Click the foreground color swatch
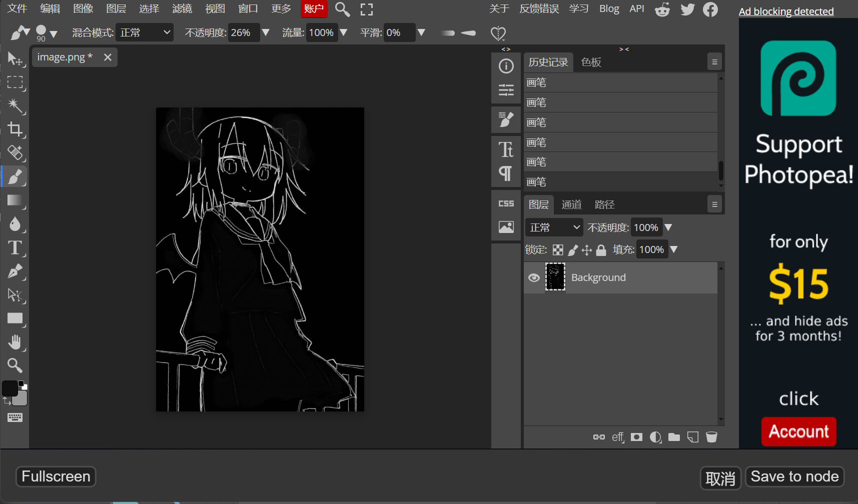 tap(10, 388)
